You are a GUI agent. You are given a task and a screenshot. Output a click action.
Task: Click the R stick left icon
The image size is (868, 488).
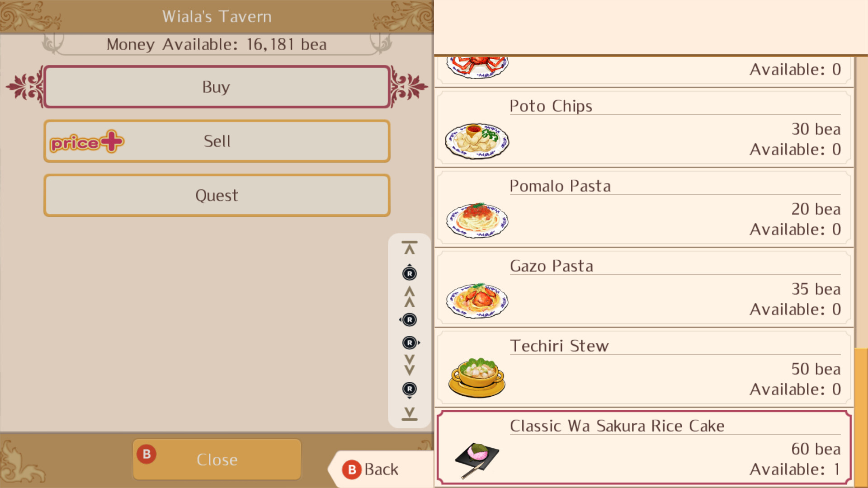click(409, 320)
